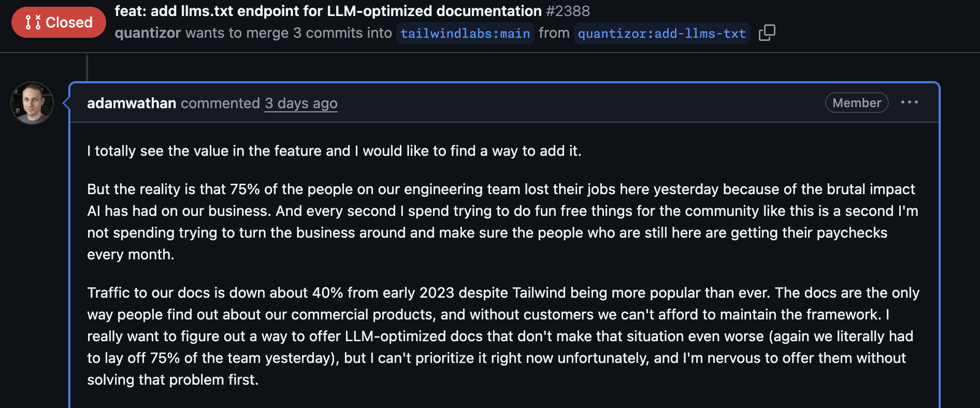Open the comment's three-dot options menu
Screen dimensions: 980x408
click(909, 102)
